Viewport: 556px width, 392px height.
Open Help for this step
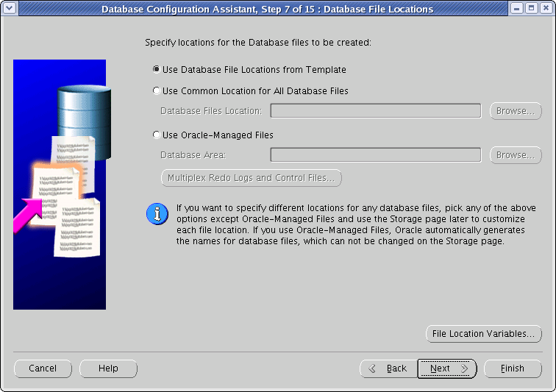coord(109,368)
